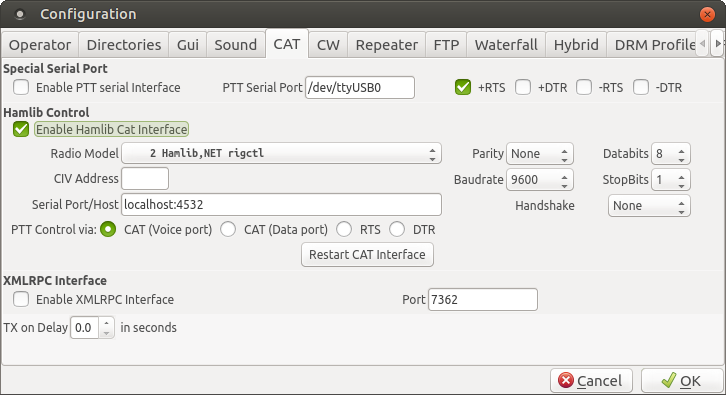
Task: Open the Parity dropdown
Action: point(540,154)
